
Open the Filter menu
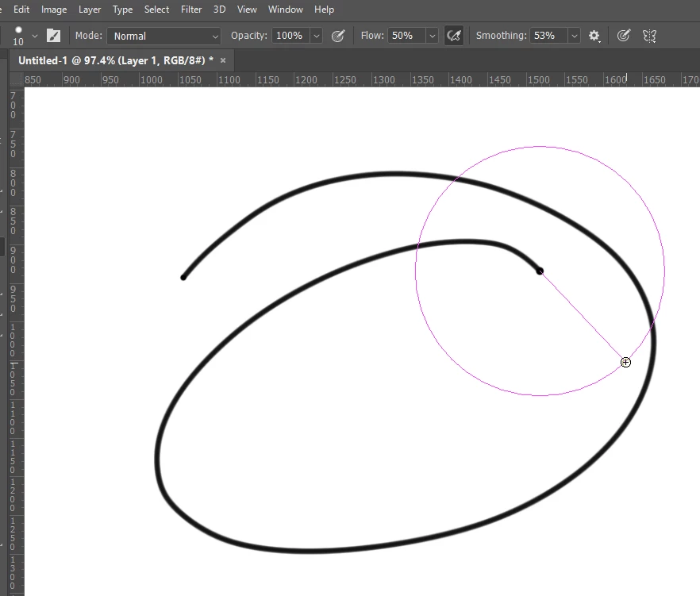191,10
